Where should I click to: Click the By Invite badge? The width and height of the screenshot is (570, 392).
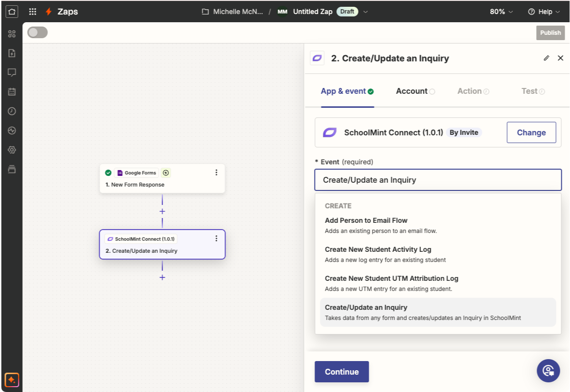464,132
